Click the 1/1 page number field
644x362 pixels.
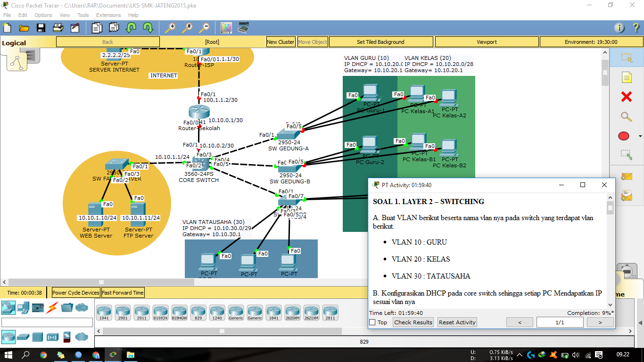[560, 322]
